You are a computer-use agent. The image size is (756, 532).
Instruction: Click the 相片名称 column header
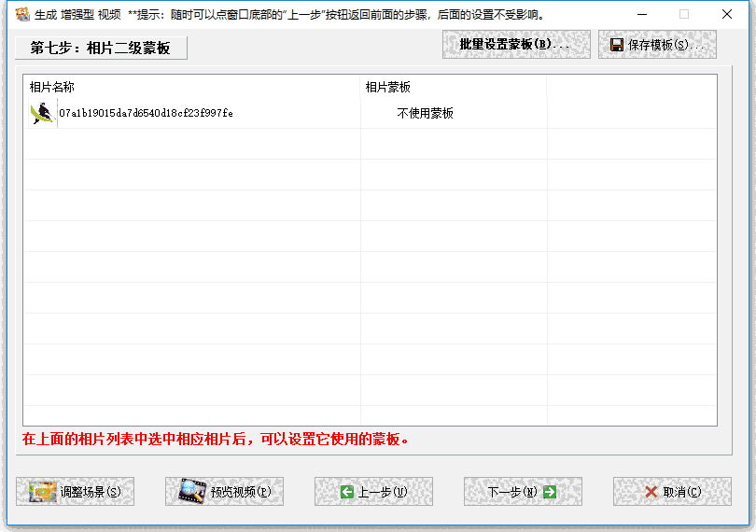pyautogui.click(x=191, y=87)
